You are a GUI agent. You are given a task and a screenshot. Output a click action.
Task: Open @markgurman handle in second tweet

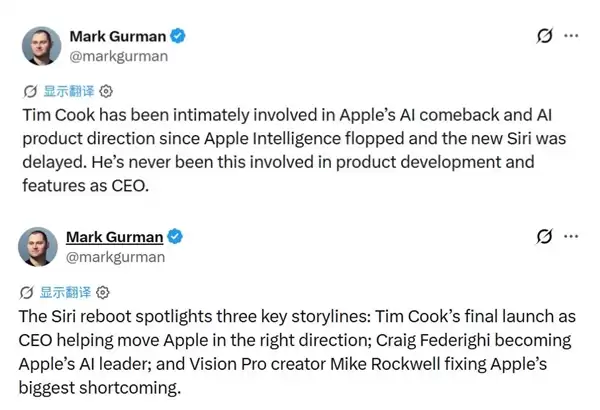tap(116, 257)
